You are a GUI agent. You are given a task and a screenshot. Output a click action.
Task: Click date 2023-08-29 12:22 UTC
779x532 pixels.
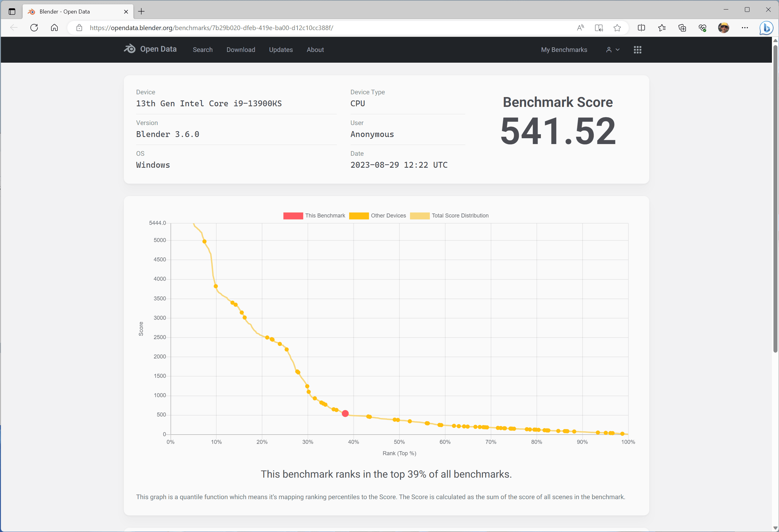click(x=399, y=165)
